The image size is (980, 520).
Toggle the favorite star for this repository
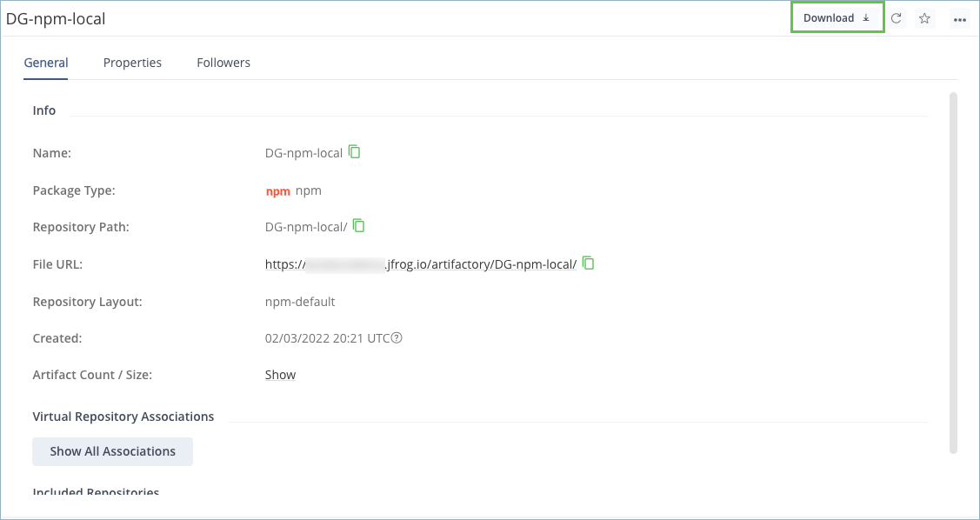click(924, 17)
